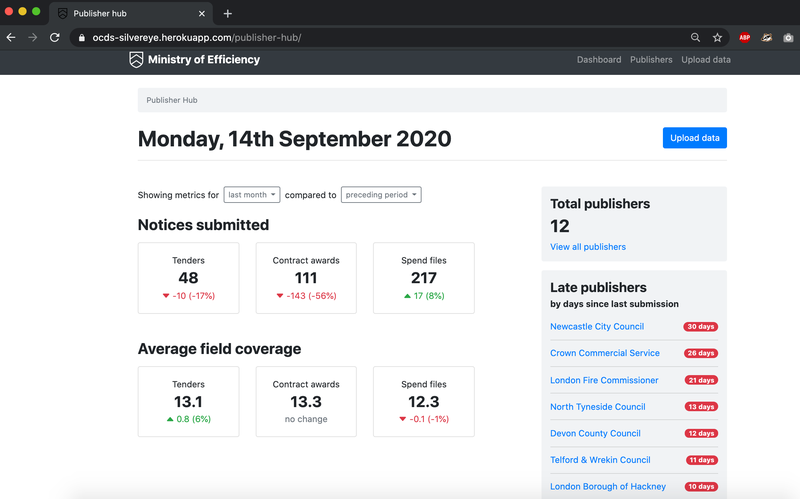Click the Notices submitted heading

tap(203, 225)
